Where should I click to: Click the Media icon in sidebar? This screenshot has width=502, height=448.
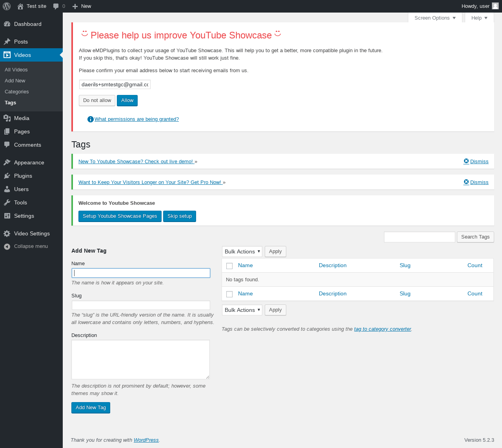tap(7, 118)
